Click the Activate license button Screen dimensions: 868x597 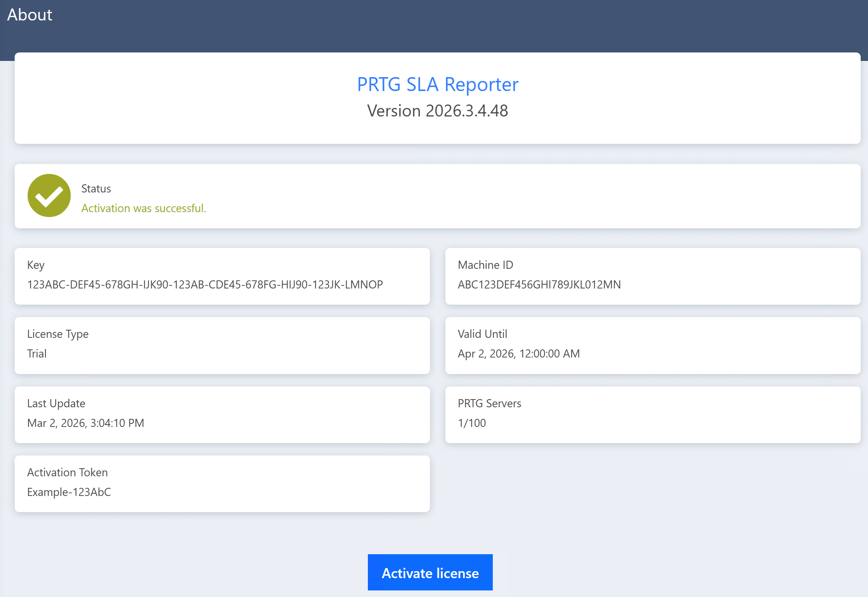pyautogui.click(x=430, y=572)
